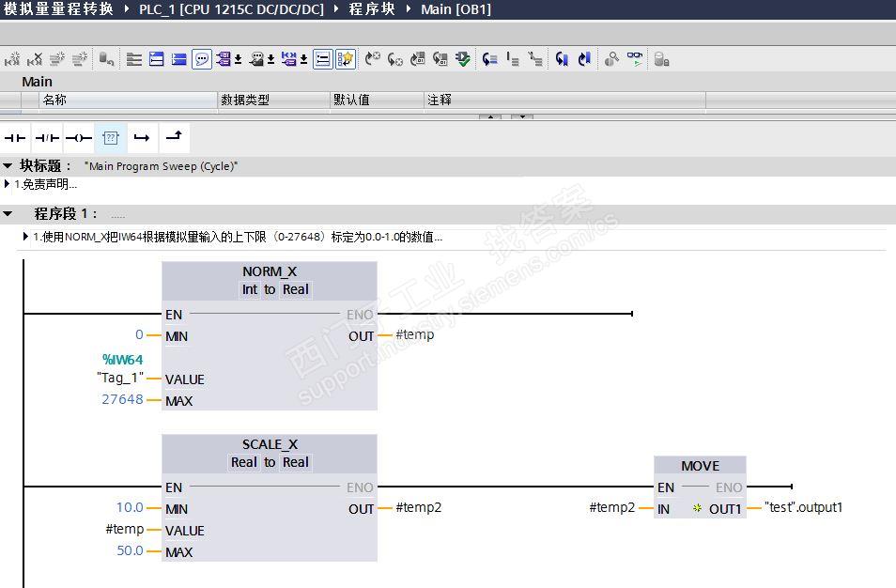Click the "Tag_1" VALUE operand
896x588 pixels.
[x=120, y=378]
